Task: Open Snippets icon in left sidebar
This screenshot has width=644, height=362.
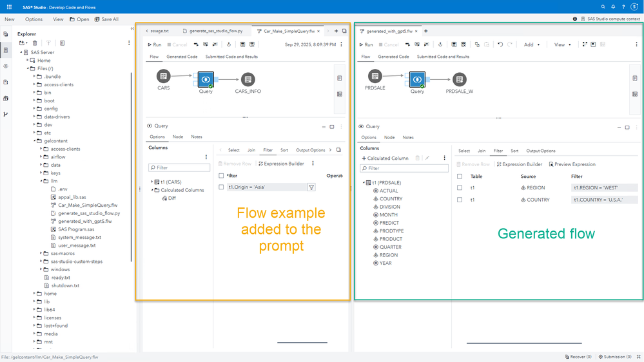Action: click(x=6, y=82)
